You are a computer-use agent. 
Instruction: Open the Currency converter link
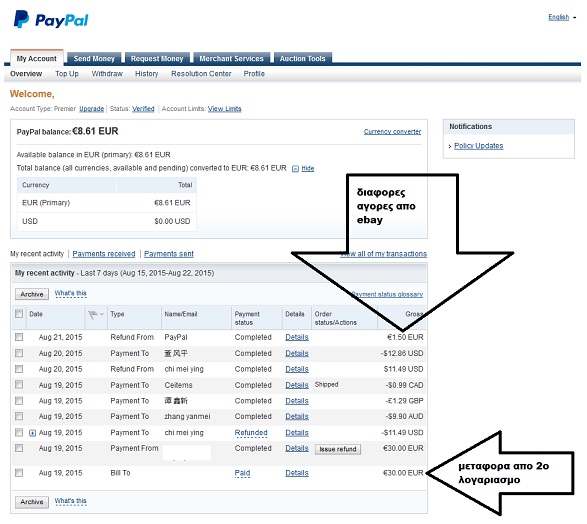[x=392, y=132]
